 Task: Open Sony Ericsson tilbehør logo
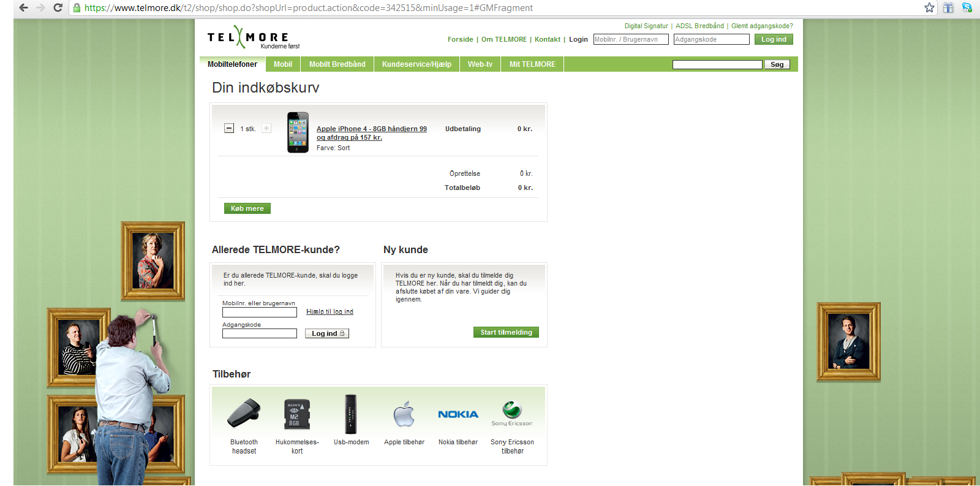512,414
